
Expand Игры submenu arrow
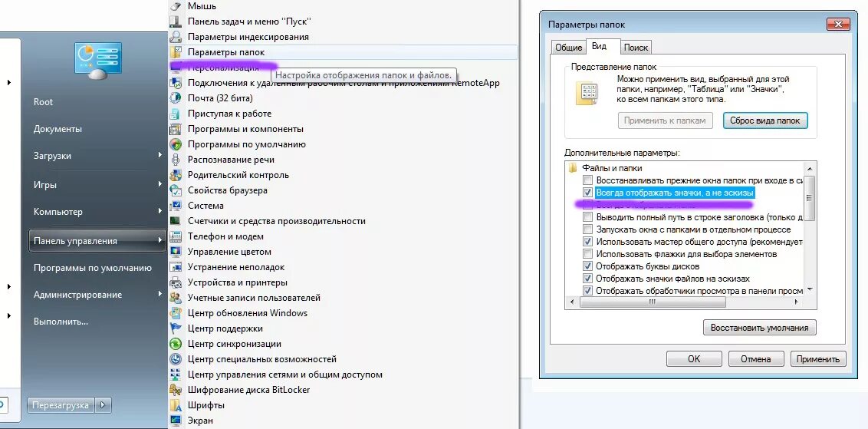pos(159,184)
